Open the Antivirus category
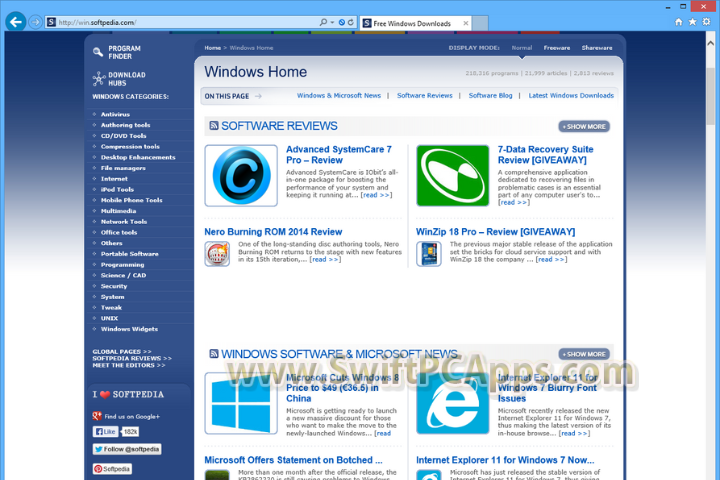Image resolution: width=720 pixels, height=480 pixels. click(x=115, y=114)
